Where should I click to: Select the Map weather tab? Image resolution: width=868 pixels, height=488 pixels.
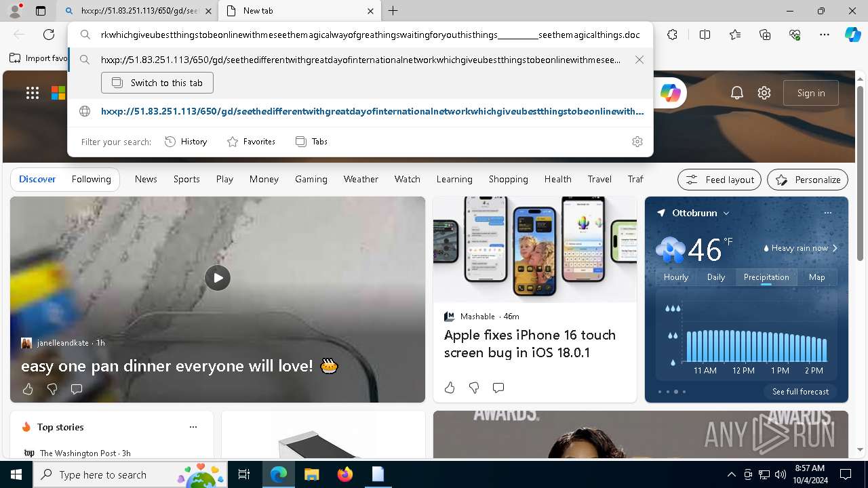point(816,277)
